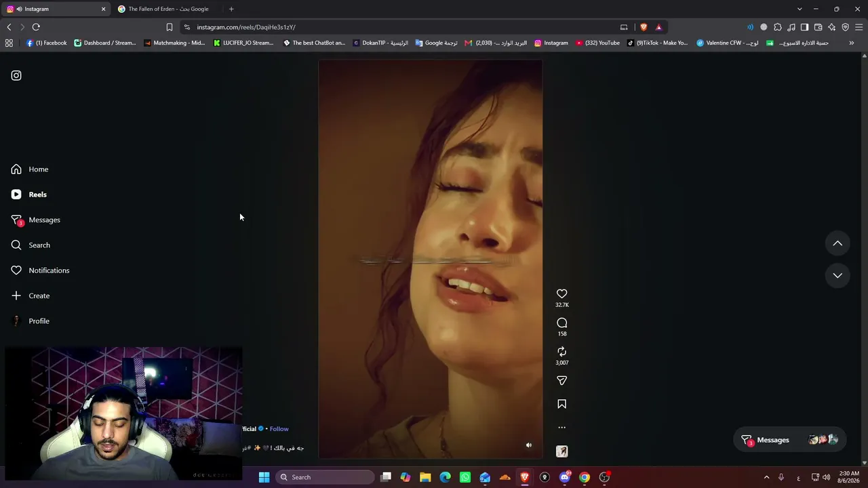
Task: Open the LUCIFER_IO Stream bookmark
Action: 243,43
